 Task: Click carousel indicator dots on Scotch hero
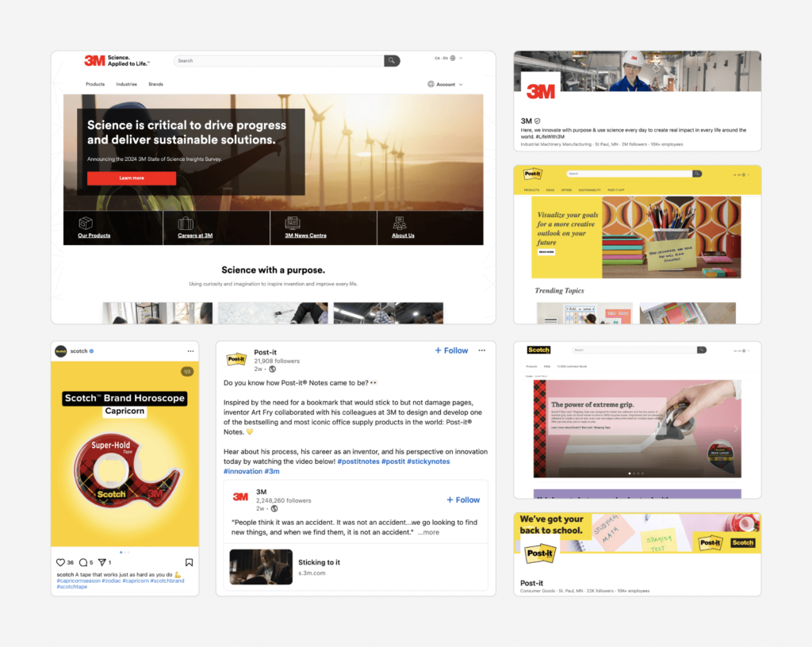[x=637, y=473]
